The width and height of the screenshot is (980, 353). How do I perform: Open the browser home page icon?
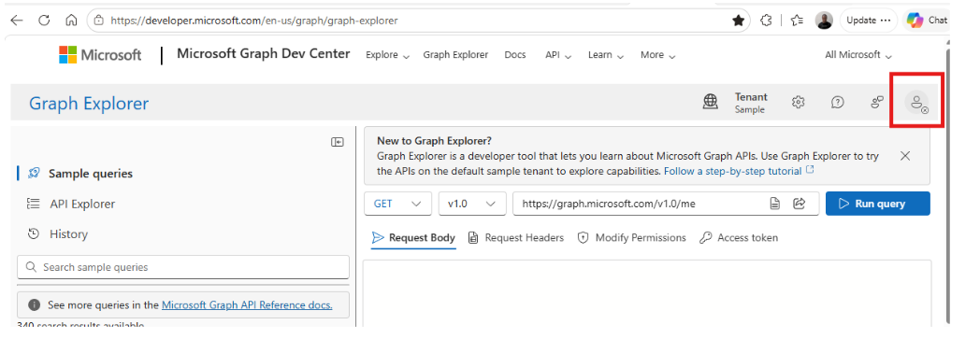point(71,20)
